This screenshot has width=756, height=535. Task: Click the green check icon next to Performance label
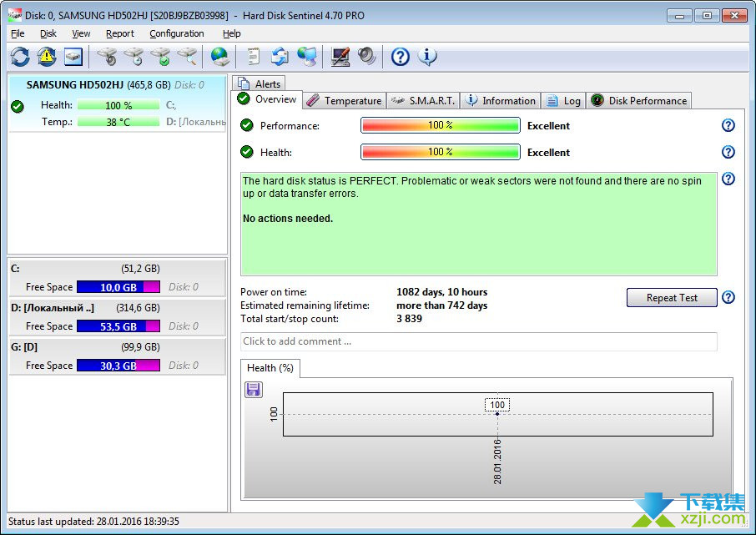click(247, 125)
